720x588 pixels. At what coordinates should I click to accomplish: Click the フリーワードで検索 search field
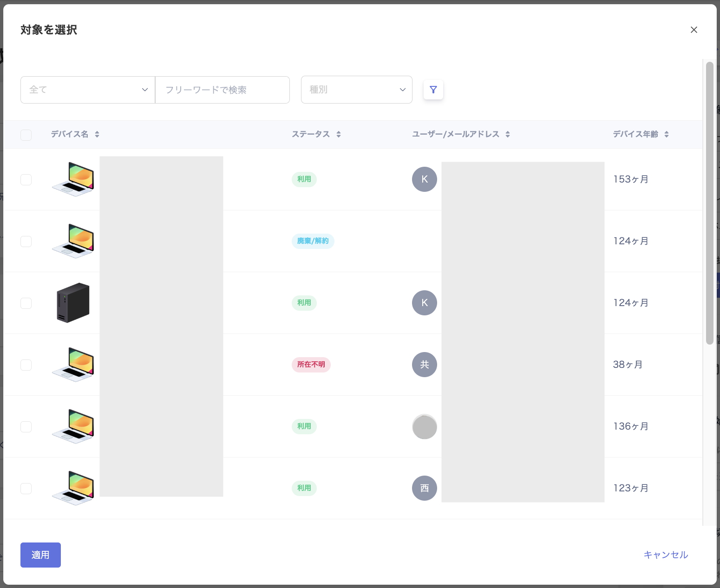223,90
